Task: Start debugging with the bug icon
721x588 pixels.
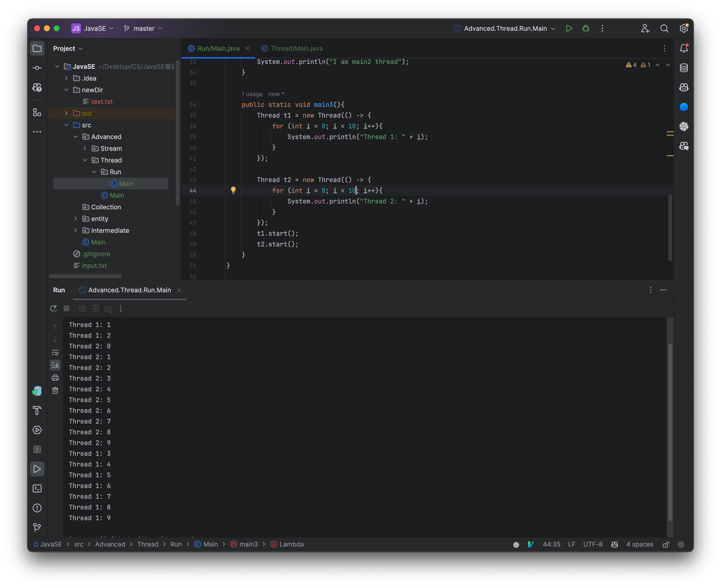Action: coord(586,29)
